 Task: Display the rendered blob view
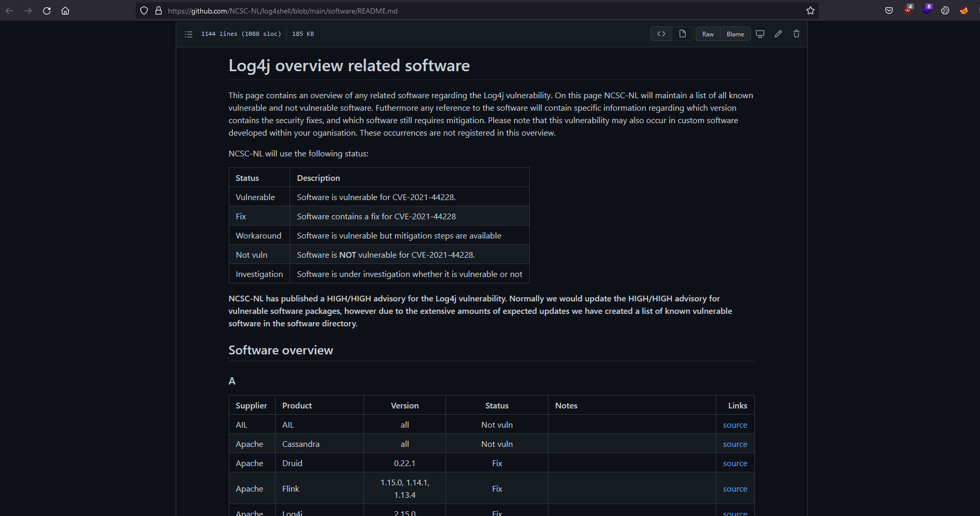[683, 34]
